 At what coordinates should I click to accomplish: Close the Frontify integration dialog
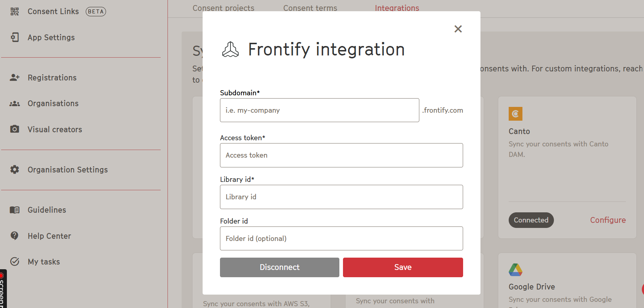(458, 29)
